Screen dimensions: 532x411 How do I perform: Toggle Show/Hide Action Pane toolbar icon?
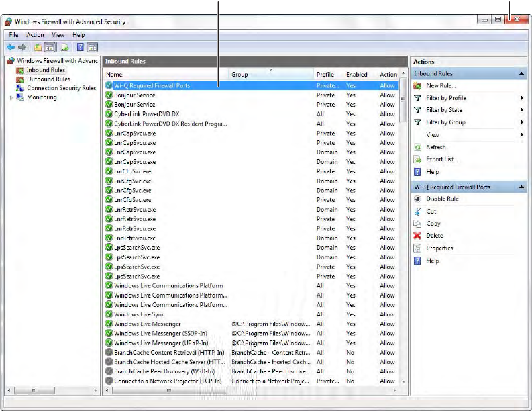(x=93, y=47)
